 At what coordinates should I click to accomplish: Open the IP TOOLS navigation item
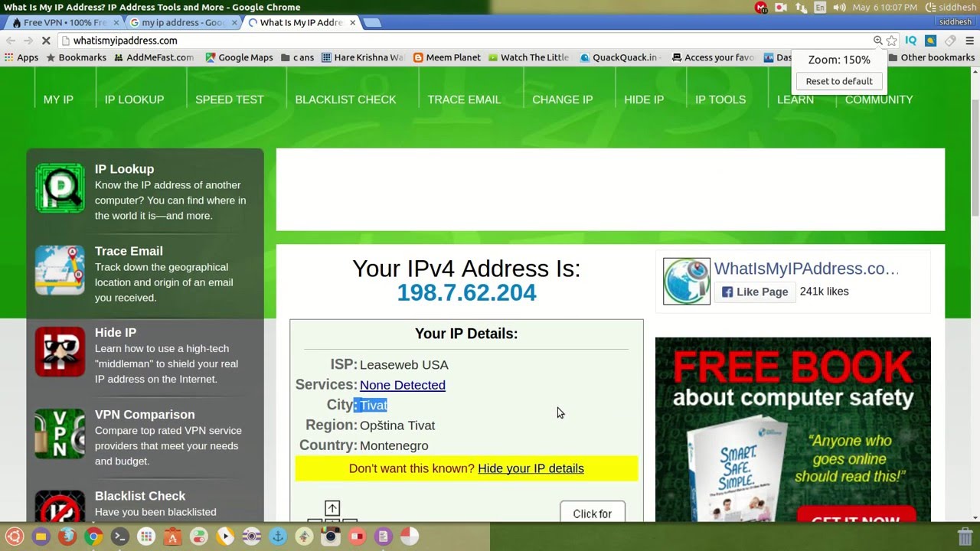click(x=720, y=99)
